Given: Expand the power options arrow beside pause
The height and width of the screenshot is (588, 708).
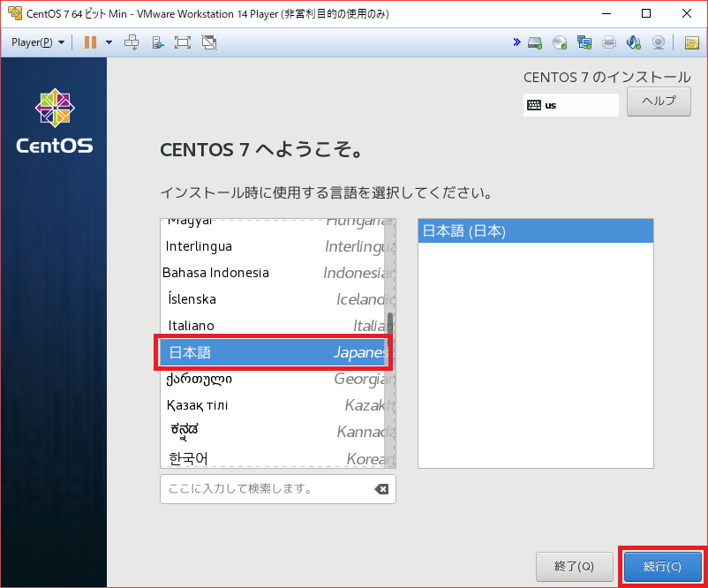Looking at the screenshot, I should point(109,42).
